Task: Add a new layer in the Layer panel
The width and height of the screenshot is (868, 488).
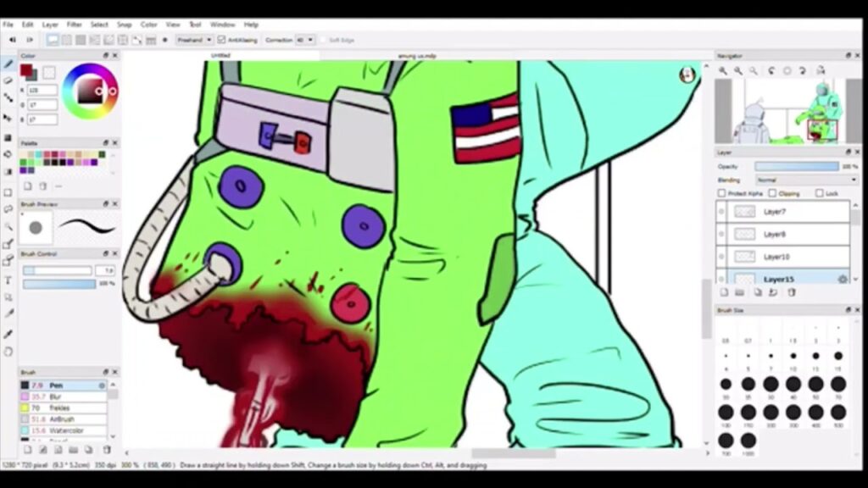Action: pyautogui.click(x=724, y=292)
